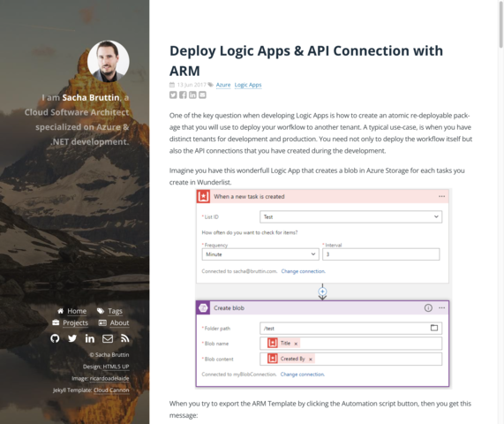The width and height of the screenshot is (504, 424).
Task: Expand the Frequency dropdown showing Minute
Action: tap(260, 254)
